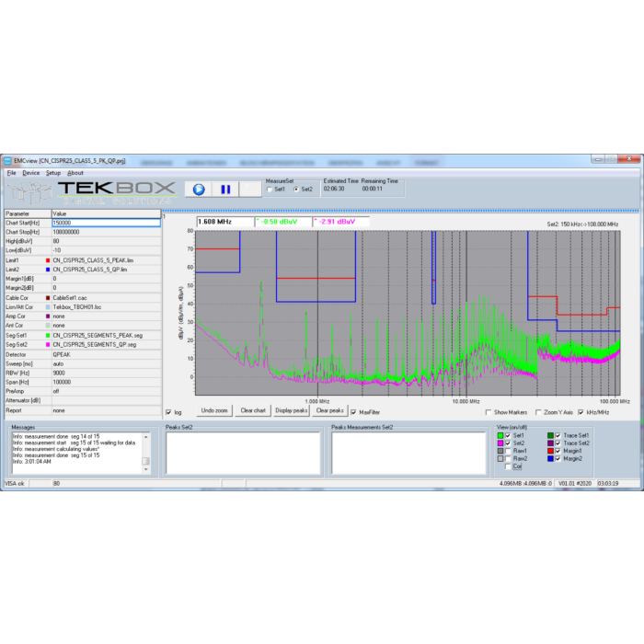
Task: Click the magenta Seg-Set2 color square
Action: click(x=47, y=343)
